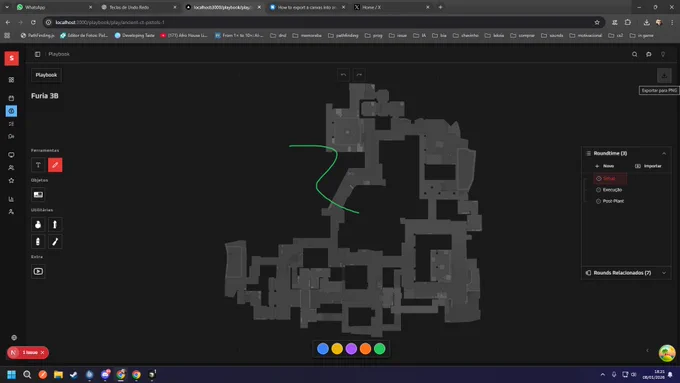Choose the orange drawing color
Screen dimensions: 680x383
click(x=365, y=349)
